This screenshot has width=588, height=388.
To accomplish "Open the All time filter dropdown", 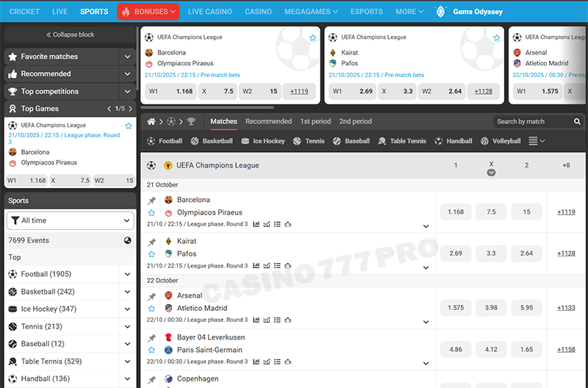I will 70,220.
